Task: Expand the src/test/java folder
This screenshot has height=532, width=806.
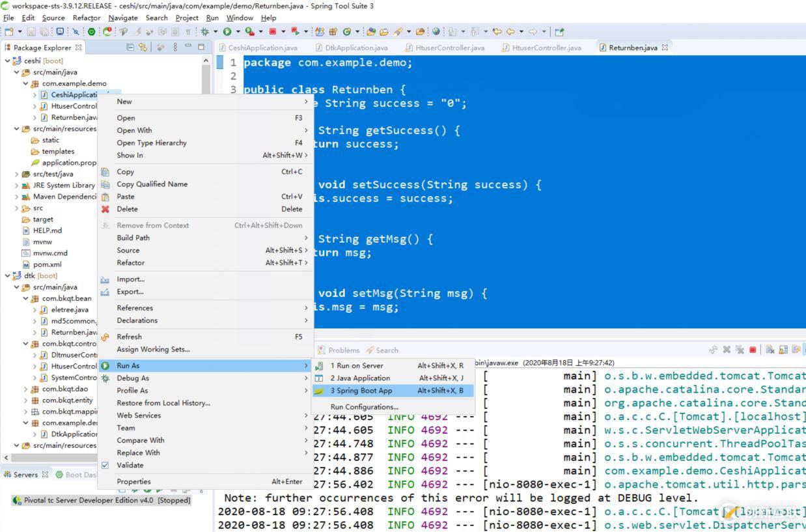Action: tap(17, 174)
